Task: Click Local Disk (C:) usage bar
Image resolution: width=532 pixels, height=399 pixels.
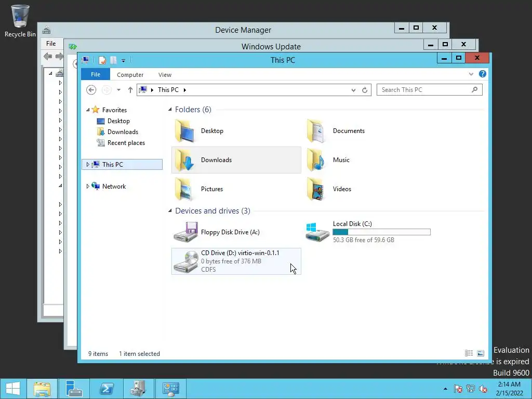Action: pyautogui.click(x=381, y=232)
